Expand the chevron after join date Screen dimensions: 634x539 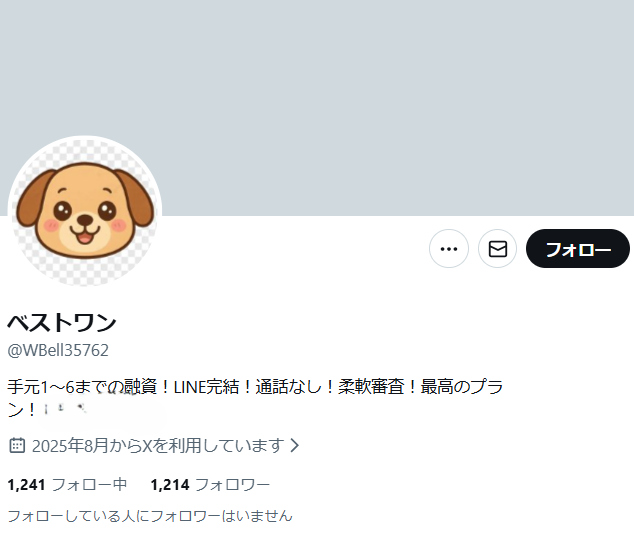click(295, 445)
